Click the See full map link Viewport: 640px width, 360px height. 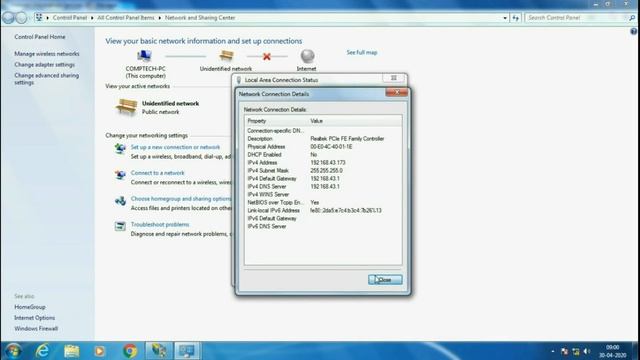tap(362, 52)
